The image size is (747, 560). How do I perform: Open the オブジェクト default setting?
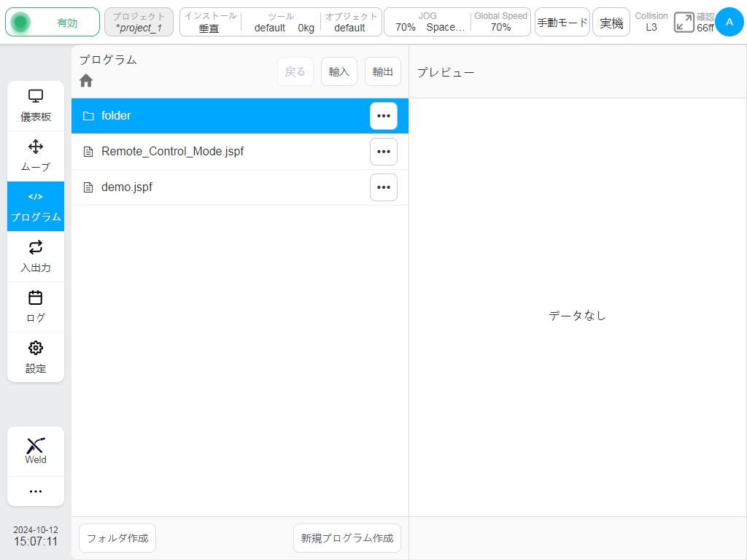tap(351, 22)
